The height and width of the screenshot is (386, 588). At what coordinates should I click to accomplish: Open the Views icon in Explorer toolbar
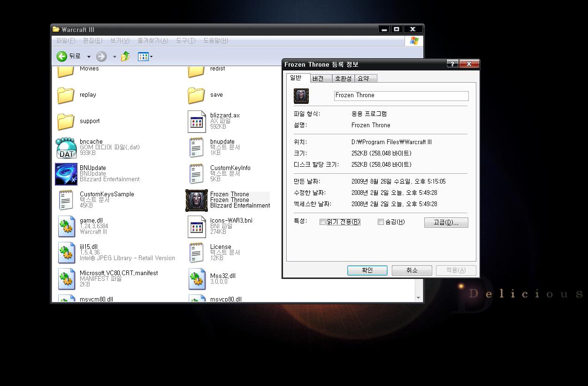143,57
